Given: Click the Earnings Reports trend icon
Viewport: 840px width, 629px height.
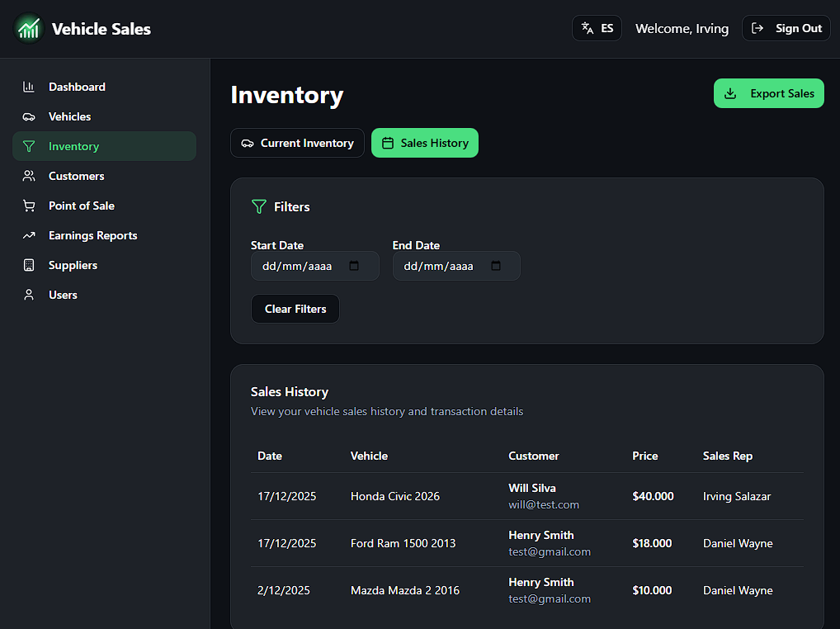Looking at the screenshot, I should (x=29, y=236).
